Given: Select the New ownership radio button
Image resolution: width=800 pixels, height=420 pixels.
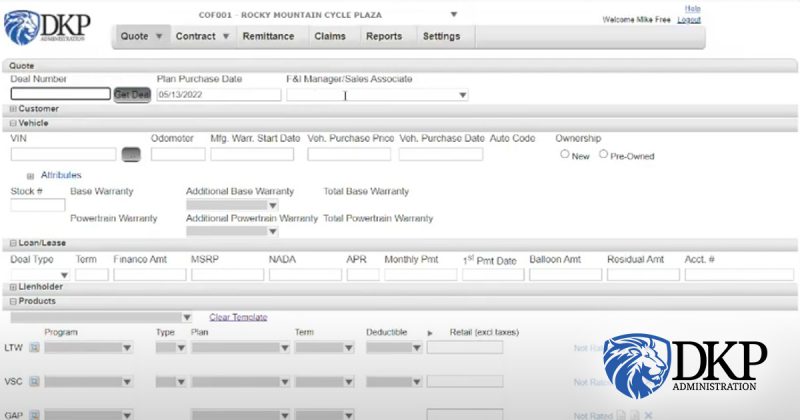Looking at the screenshot, I should coord(565,154).
